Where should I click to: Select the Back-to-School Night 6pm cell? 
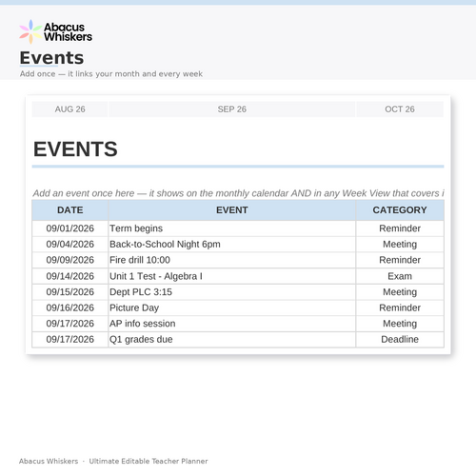pos(232,245)
